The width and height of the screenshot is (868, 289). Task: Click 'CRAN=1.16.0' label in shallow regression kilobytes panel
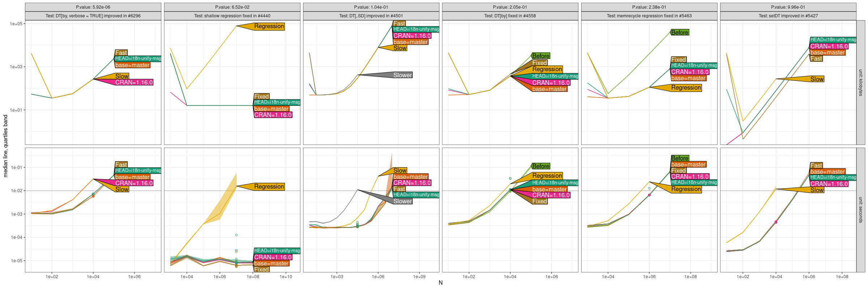[x=273, y=115]
